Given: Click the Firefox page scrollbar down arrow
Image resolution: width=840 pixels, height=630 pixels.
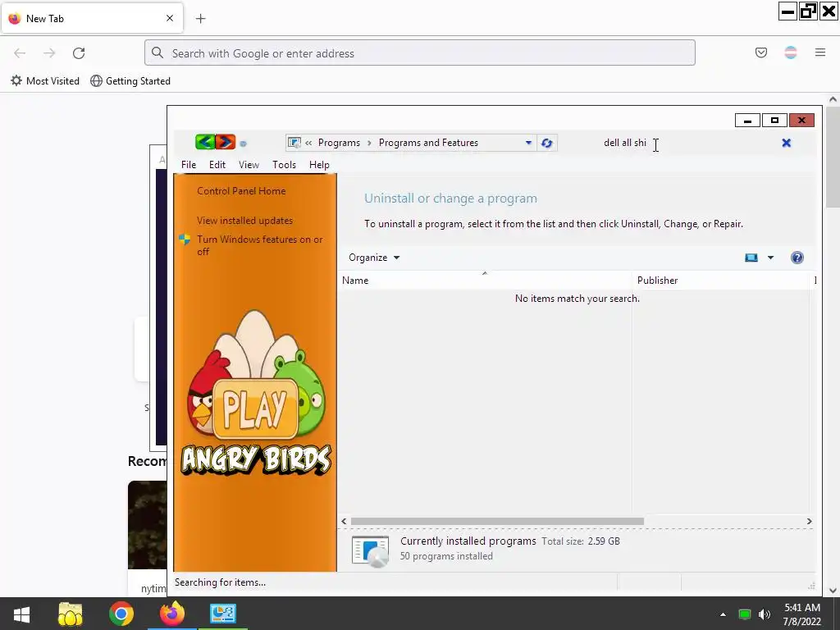Looking at the screenshot, I should pyautogui.click(x=833, y=591).
